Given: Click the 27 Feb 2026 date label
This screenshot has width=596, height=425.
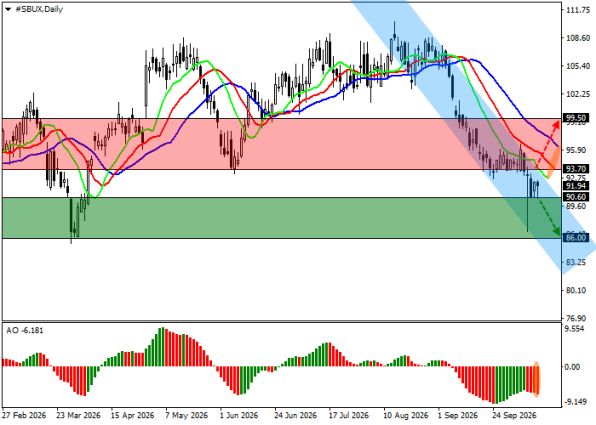Looking at the screenshot, I should [24, 415].
